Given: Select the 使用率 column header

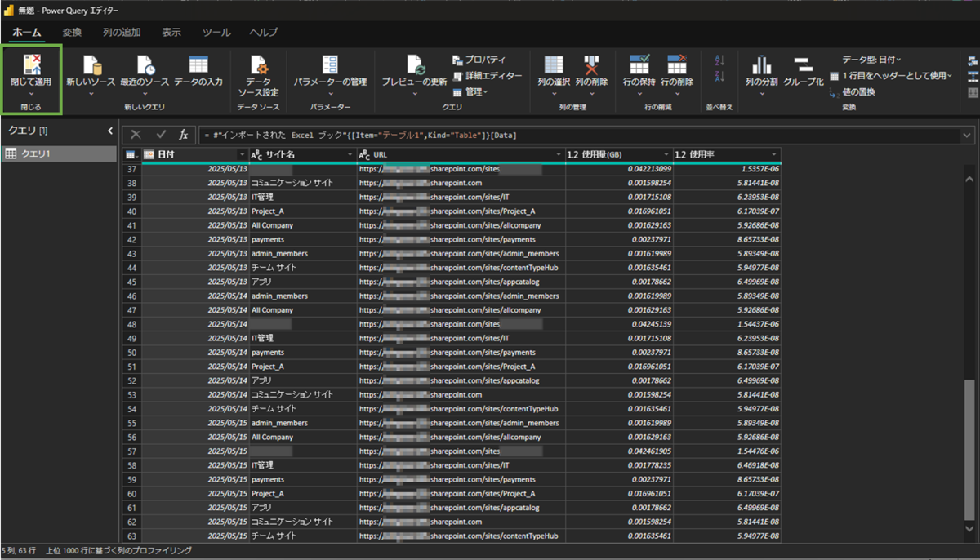Looking at the screenshot, I should tap(728, 154).
